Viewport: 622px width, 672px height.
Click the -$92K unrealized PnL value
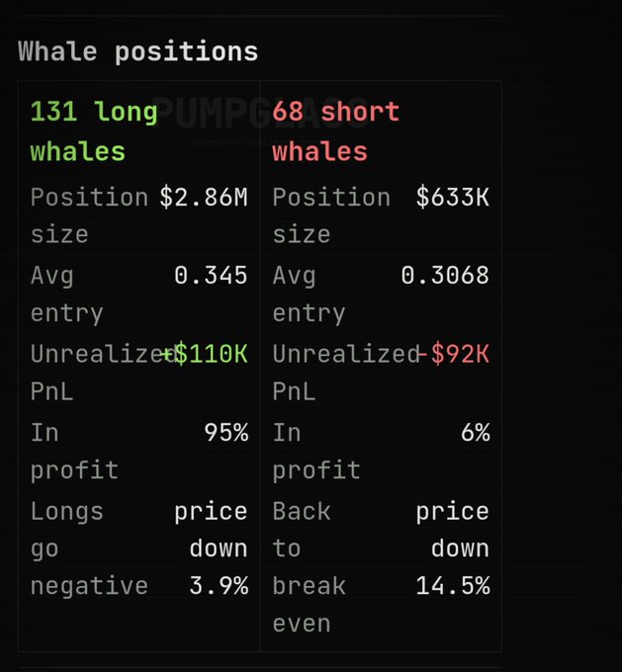pyautogui.click(x=453, y=354)
